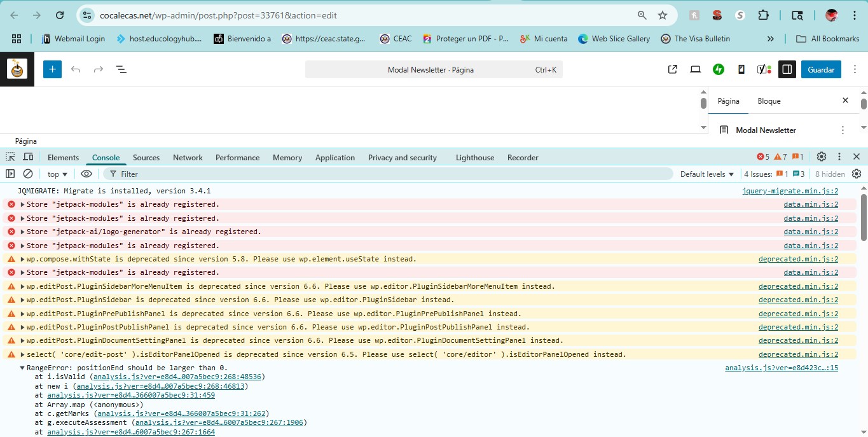
Task: Open the Default levels dropdown
Action: pos(706,174)
